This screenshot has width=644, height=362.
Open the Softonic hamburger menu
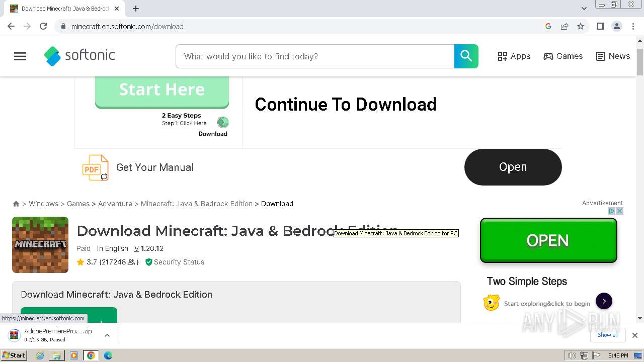[x=20, y=56]
